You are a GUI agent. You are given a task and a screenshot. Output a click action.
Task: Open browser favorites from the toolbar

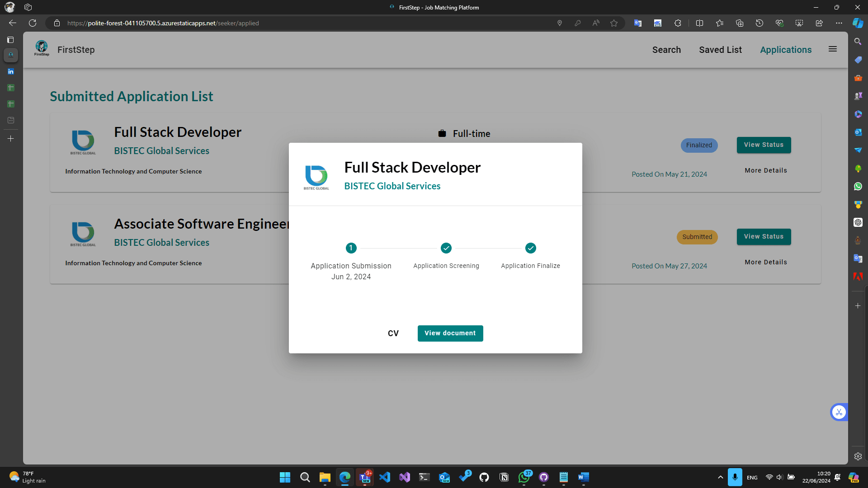720,23
